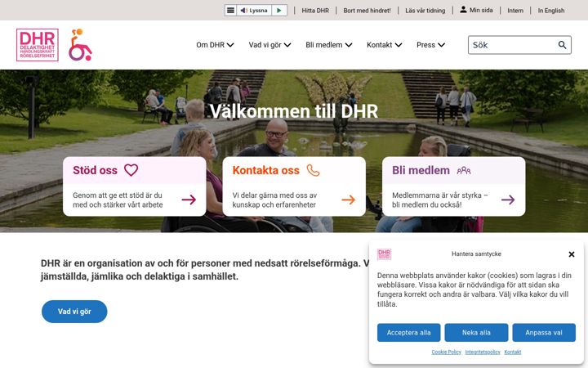This screenshot has width=588, height=368.
Task: Open the Kontakta oss card heading
Action: coord(266,170)
